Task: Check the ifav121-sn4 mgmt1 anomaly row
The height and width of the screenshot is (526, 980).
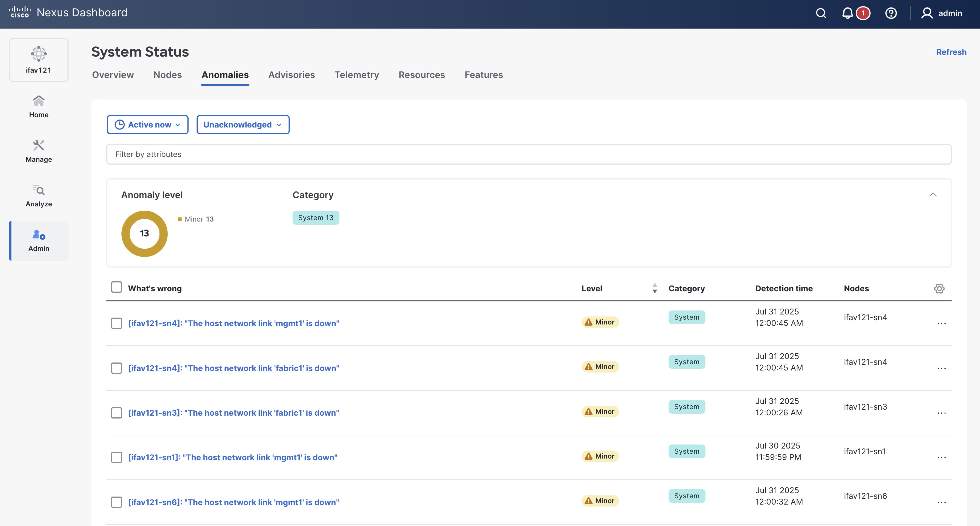Action: (116, 324)
